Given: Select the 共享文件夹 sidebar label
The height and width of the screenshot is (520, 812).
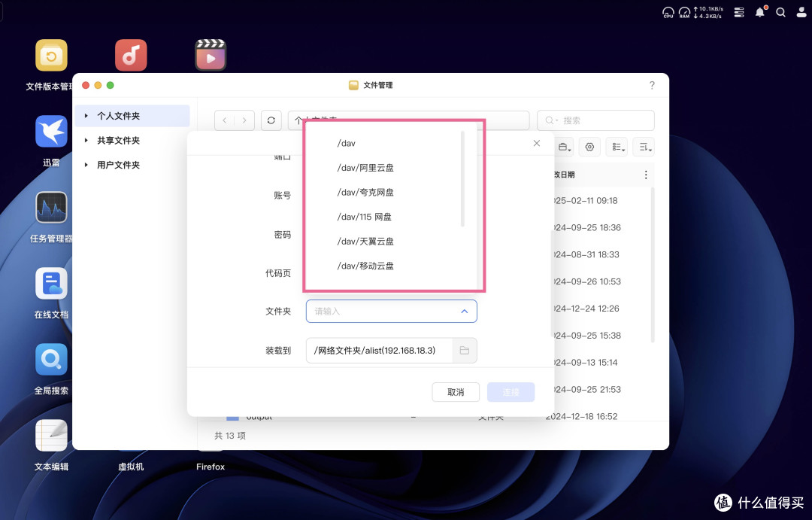Looking at the screenshot, I should [x=119, y=140].
